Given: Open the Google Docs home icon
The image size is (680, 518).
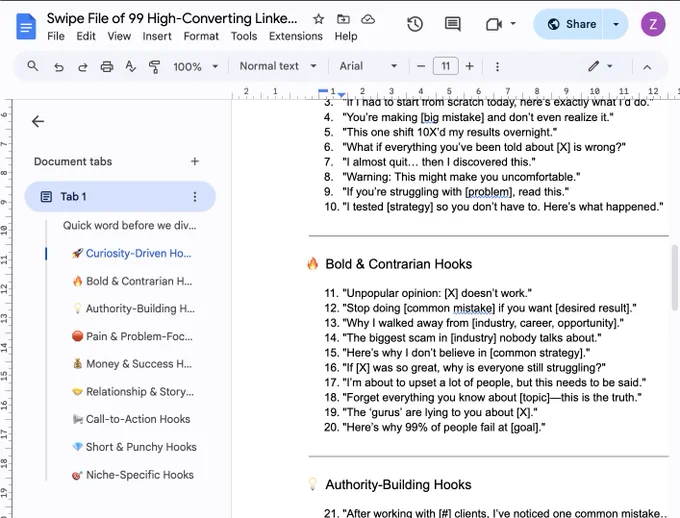Looking at the screenshot, I should tap(26, 26).
